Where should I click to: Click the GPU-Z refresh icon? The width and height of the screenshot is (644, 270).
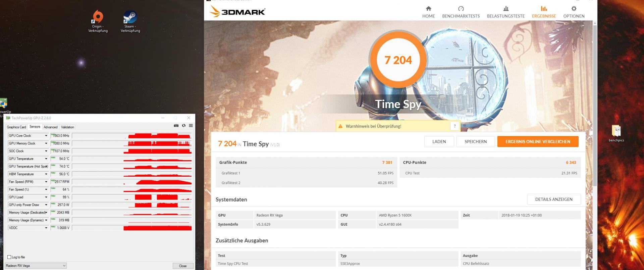point(183,126)
